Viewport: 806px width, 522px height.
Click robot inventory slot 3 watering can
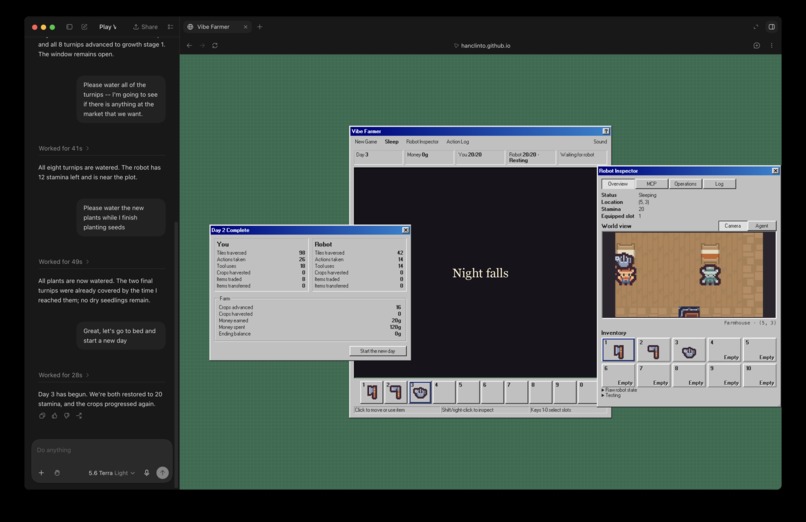click(x=689, y=350)
